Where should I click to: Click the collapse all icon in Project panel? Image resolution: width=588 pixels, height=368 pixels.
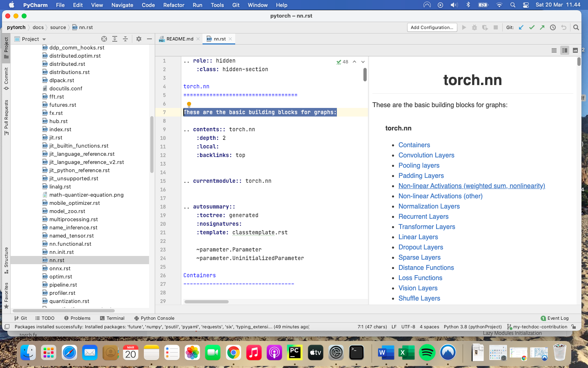pos(125,39)
